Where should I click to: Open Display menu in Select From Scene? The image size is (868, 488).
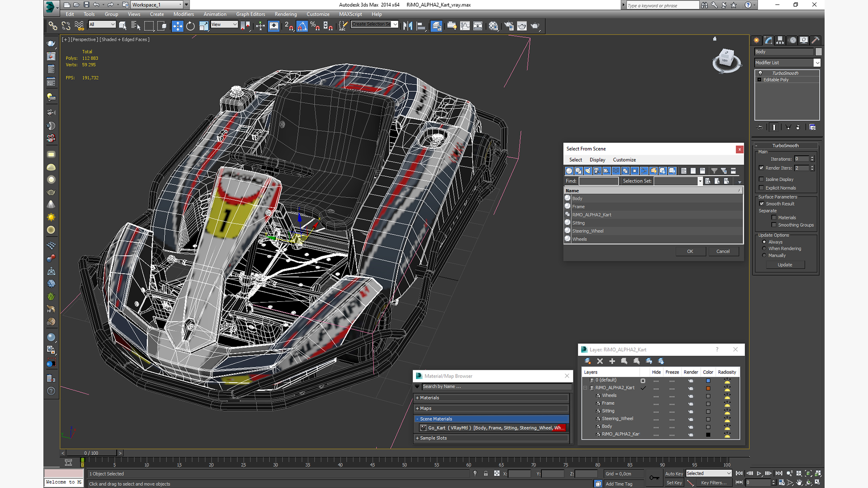point(597,160)
